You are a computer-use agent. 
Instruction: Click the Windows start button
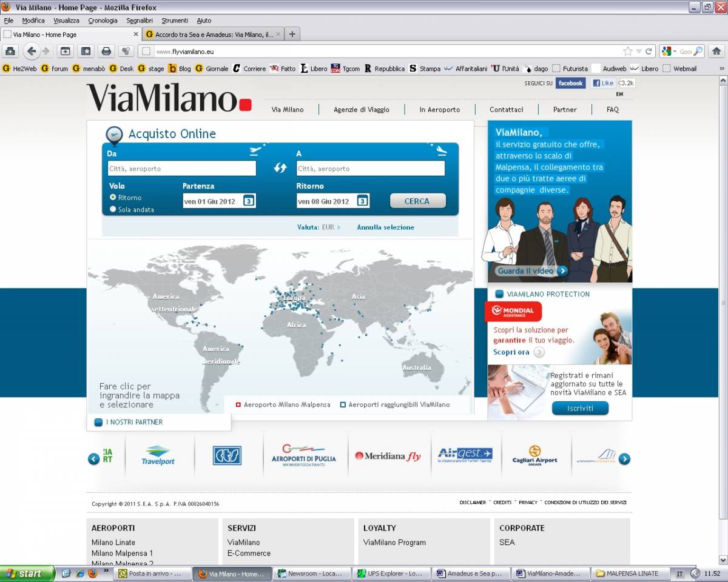(27, 573)
